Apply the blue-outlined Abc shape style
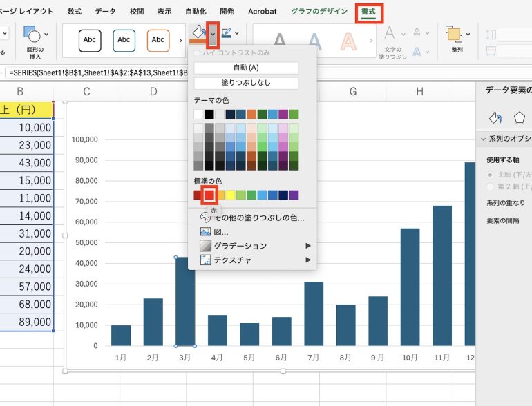Screen dimensions: 532x406 (124, 40)
